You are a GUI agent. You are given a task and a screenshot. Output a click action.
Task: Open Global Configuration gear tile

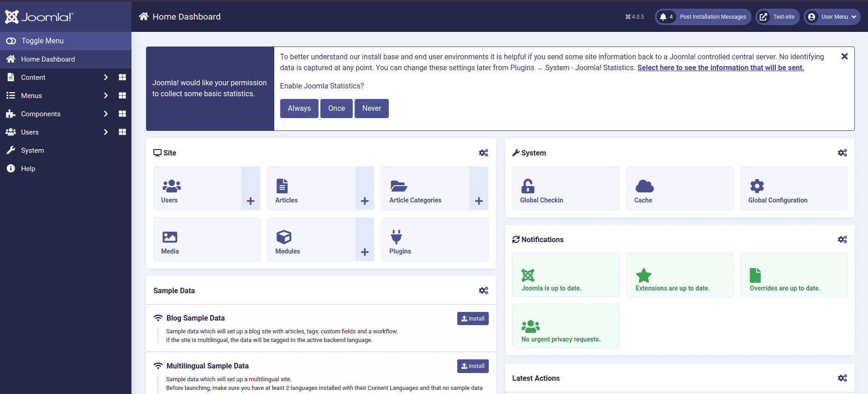[794, 188]
